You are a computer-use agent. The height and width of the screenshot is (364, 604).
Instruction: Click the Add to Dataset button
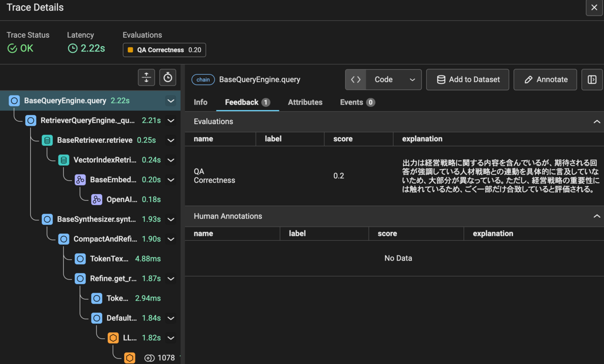click(468, 79)
